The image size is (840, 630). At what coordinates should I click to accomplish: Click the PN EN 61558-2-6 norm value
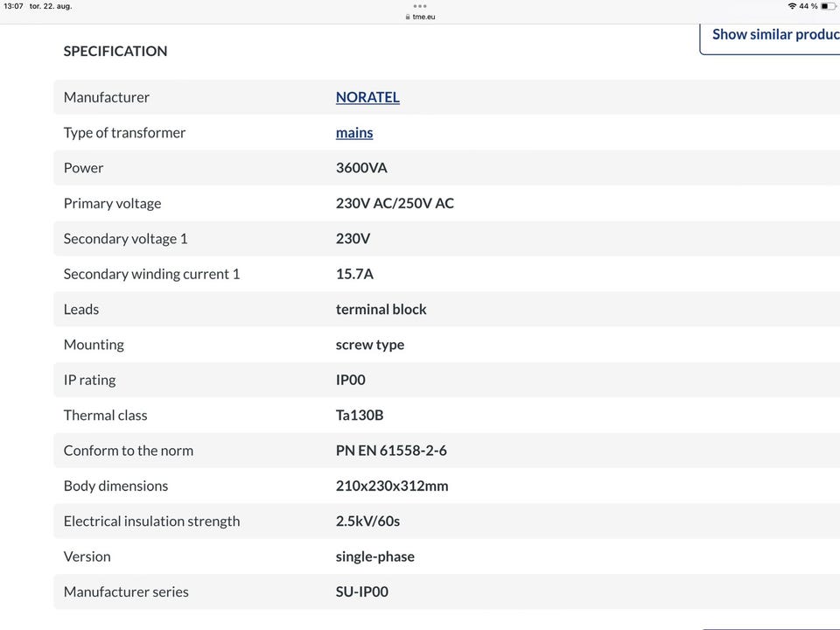(391, 451)
